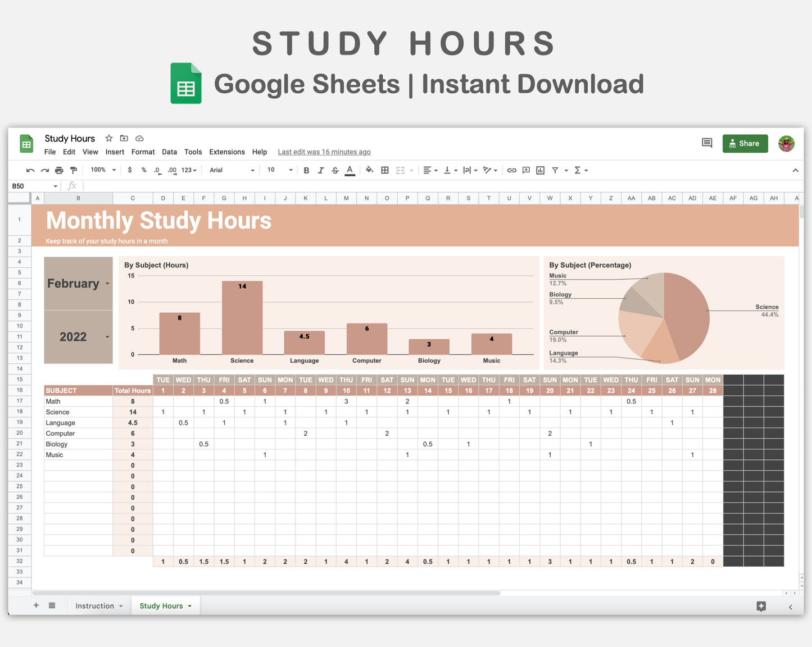Create a filter using the funnel icon
The image size is (812, 647).
pos(555,170)
